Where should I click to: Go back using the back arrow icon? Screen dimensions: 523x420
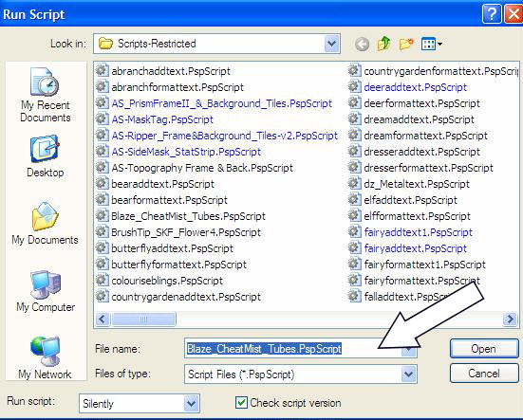[362, 44]
